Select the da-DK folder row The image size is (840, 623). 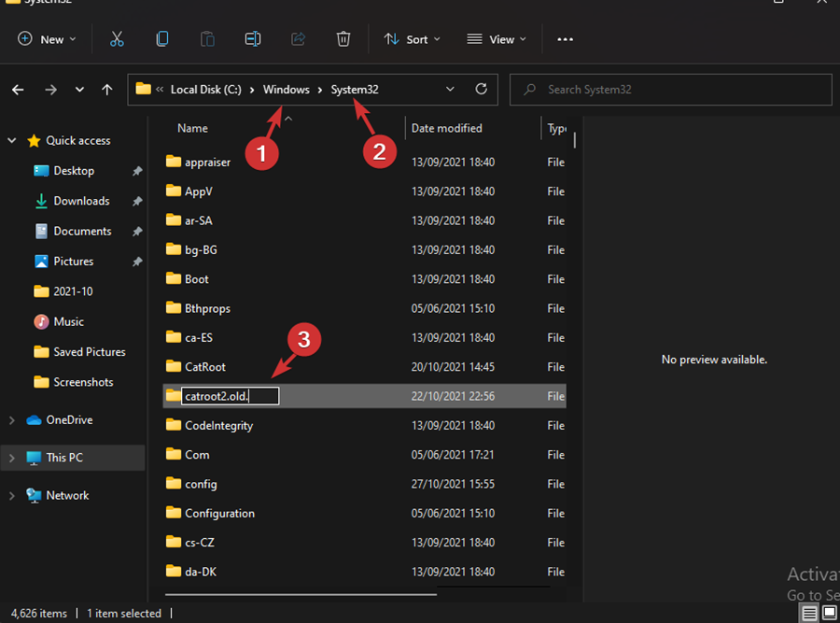point(364,572)
